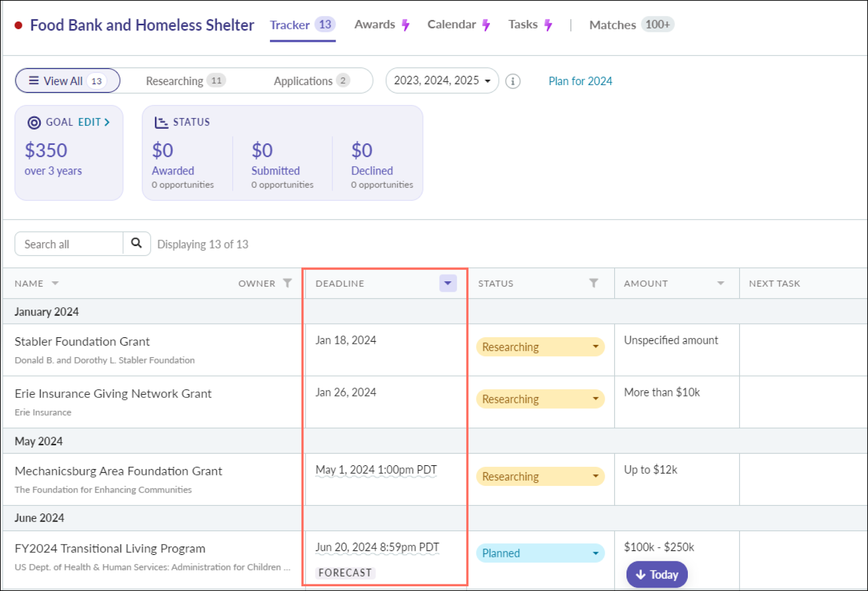The width and height of the screenshot is (868, 591).
Task: Click the Goal target icon
Action: tap(34, 122)
